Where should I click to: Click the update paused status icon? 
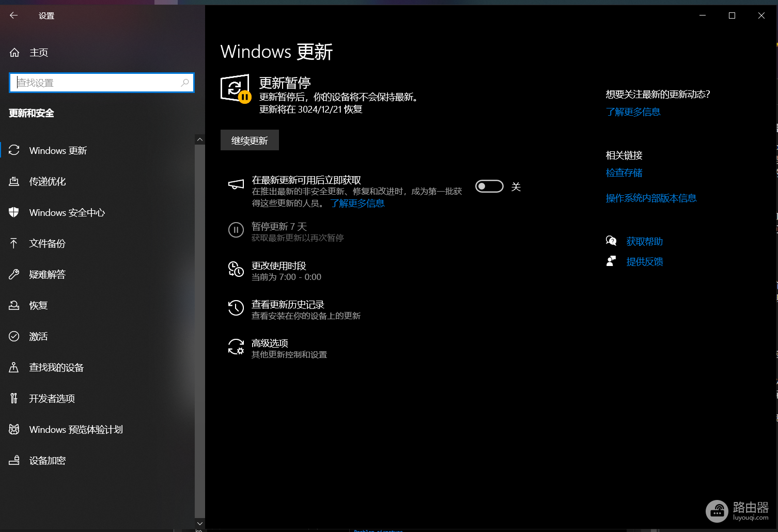tap(236, 89)
